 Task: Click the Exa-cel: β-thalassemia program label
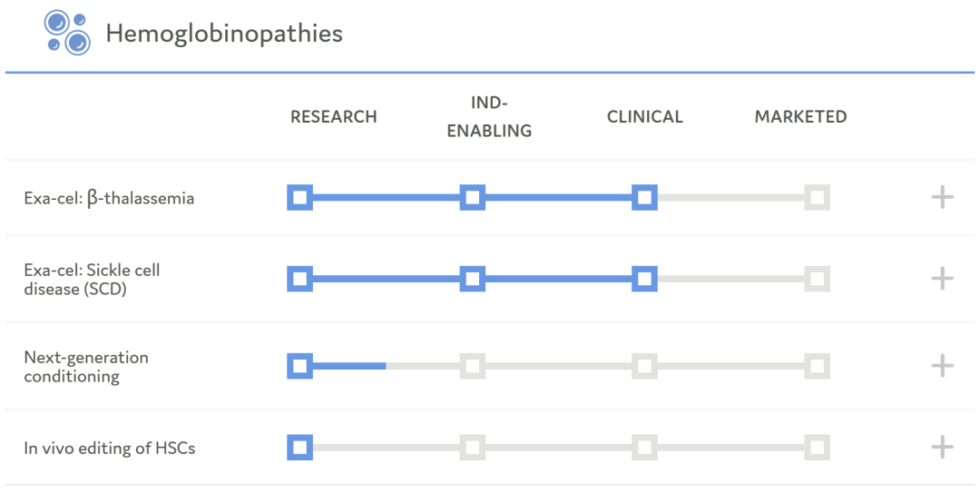[109, 198]
